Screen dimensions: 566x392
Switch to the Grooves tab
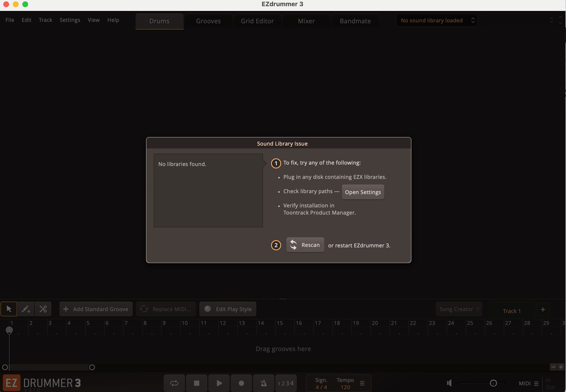click(208, 21)
